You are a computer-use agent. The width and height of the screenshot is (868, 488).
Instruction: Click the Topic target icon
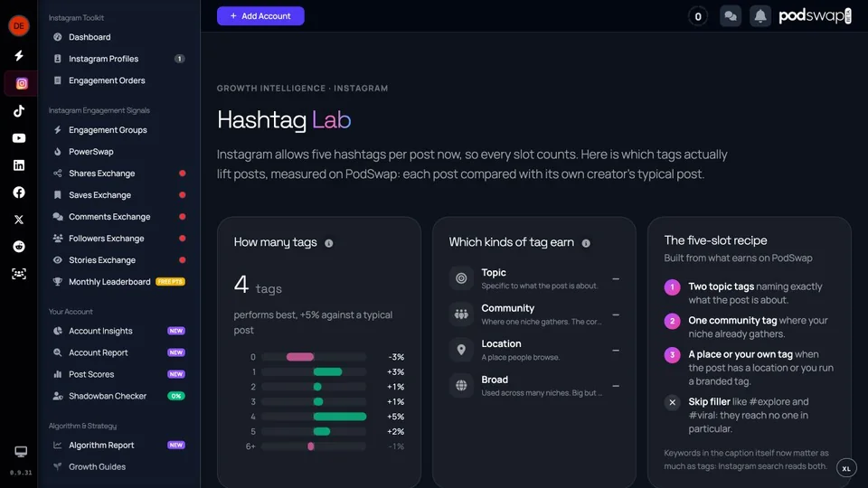461,278
